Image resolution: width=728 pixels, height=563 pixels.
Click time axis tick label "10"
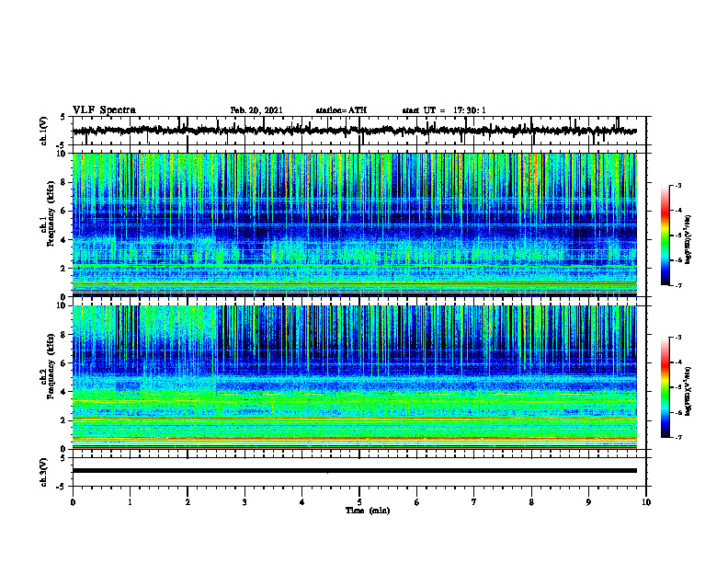646,502
